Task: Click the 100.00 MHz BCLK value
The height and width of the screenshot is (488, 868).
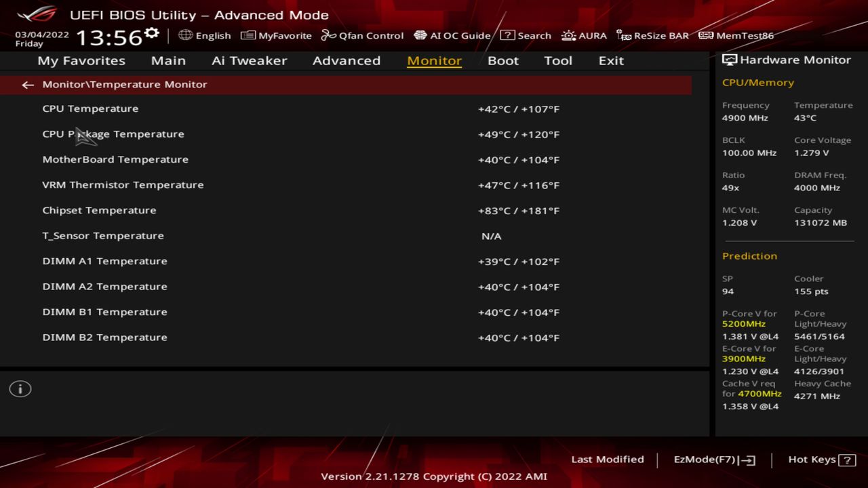Action: tap(749, 153)
